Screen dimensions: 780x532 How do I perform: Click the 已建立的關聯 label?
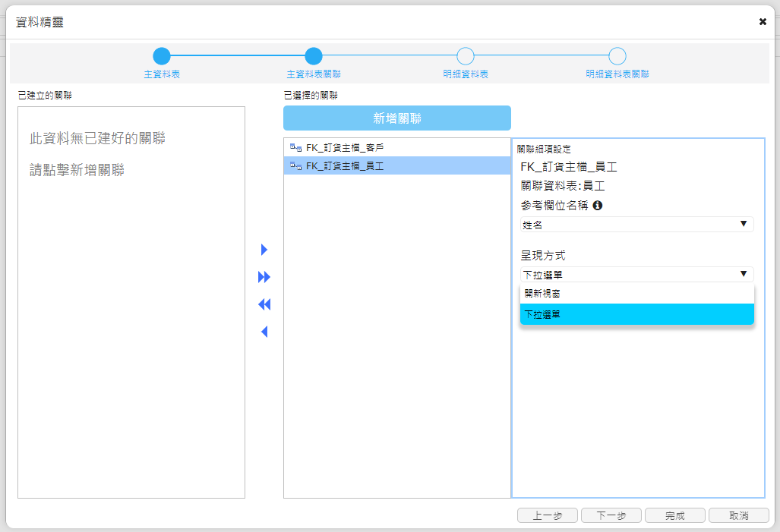pos(45,96)
